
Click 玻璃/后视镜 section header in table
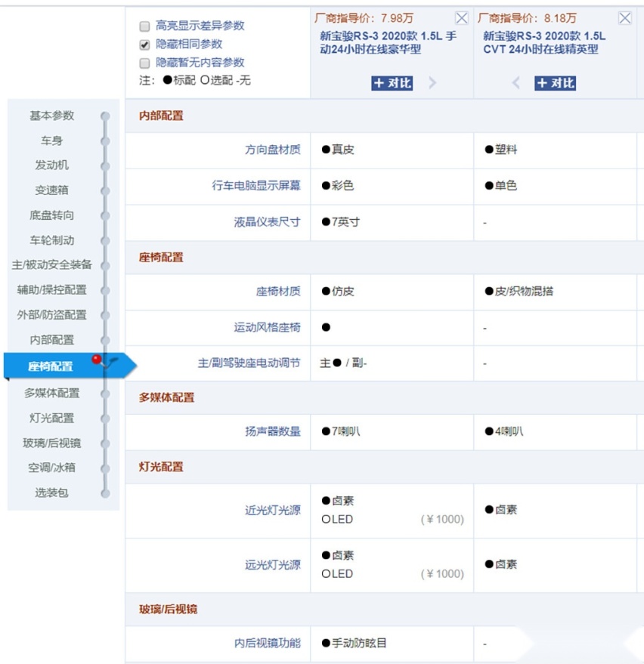pos(169,609)
